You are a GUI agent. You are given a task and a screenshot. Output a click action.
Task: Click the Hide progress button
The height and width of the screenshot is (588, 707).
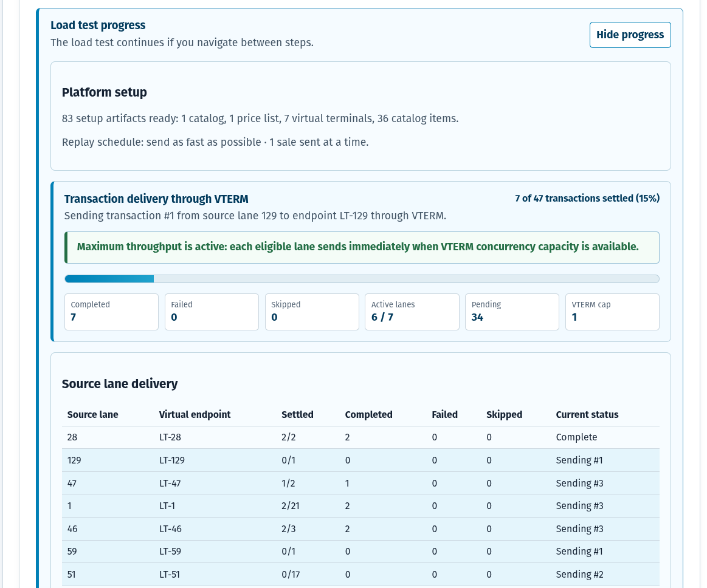tap(630, 35)
